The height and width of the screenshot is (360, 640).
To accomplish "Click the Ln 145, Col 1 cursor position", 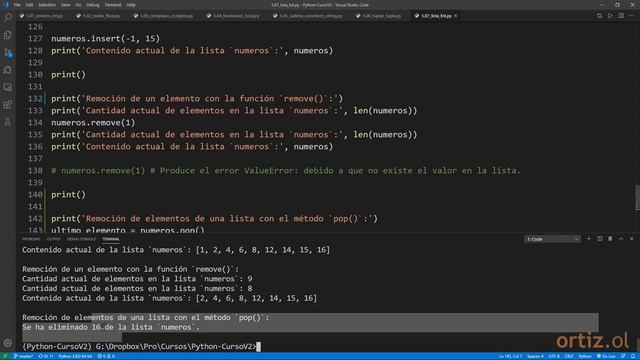I will pos(510,356).
